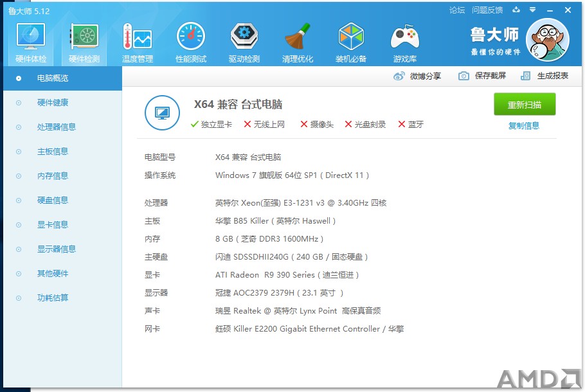The width and height of the screenshot is (585, 392).
Task: Click the camera save-screenshot icon
Action: (464, 76)
